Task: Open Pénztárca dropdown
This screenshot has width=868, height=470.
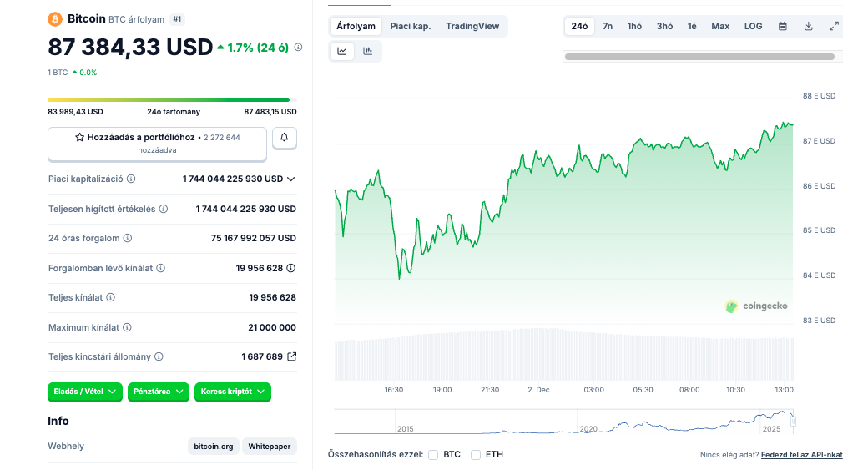Action: (159, 392)
